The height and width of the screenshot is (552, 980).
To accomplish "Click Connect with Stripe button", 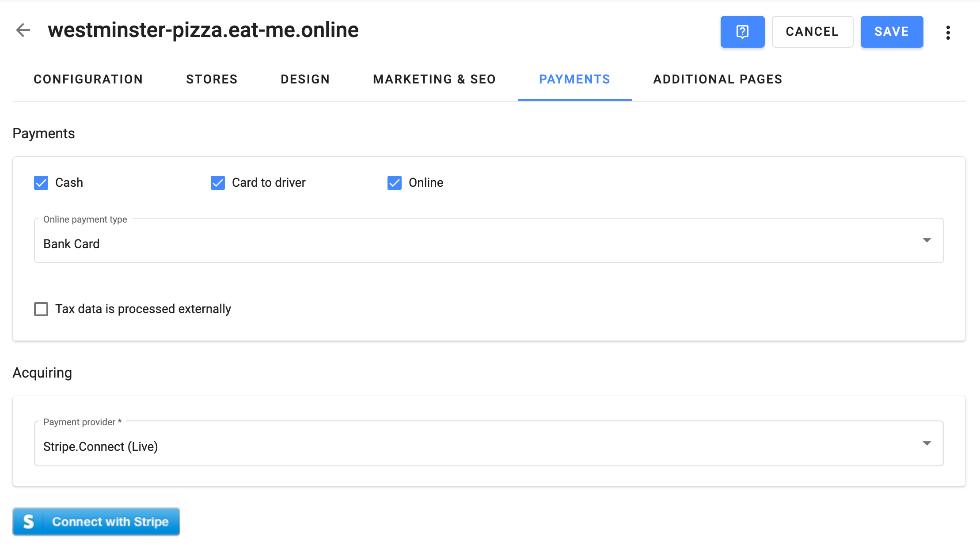I will (110, 522).
